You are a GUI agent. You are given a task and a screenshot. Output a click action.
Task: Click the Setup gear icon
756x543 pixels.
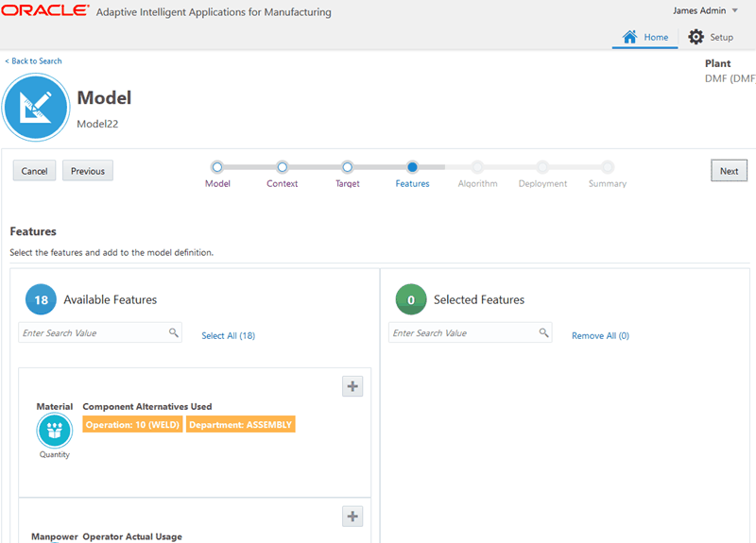[x=696, y=37]
